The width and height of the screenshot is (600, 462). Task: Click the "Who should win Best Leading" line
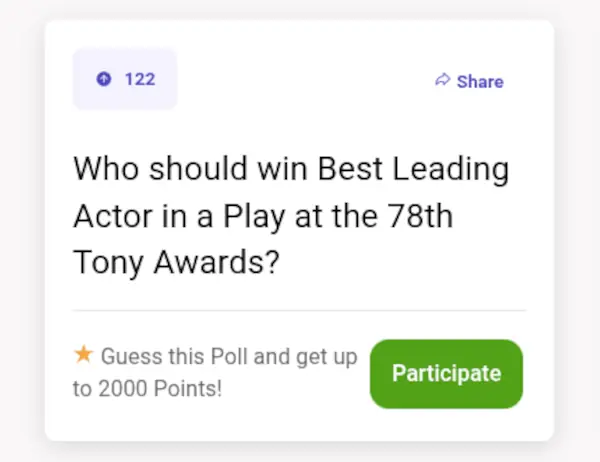(x=290, y=169)
